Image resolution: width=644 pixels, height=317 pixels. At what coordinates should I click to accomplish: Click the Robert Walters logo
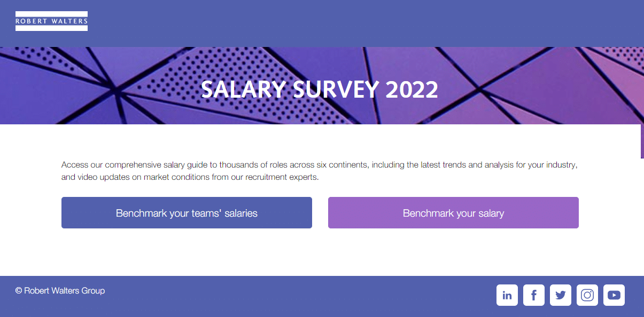point(51,21)
